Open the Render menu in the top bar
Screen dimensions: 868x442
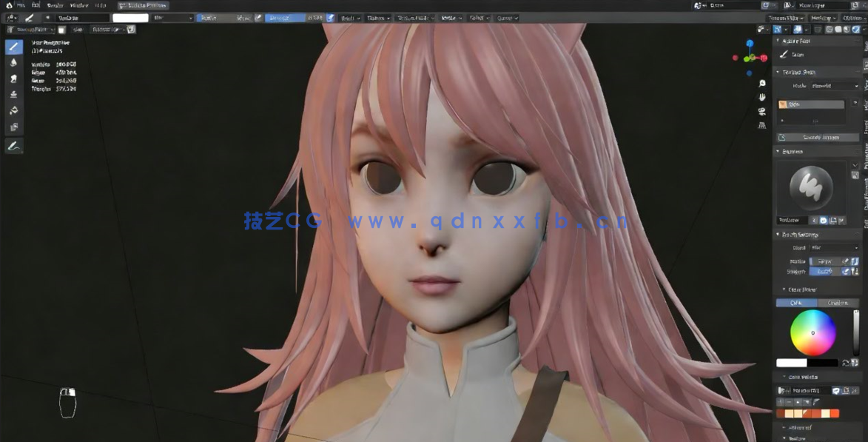tap(55, 5)
